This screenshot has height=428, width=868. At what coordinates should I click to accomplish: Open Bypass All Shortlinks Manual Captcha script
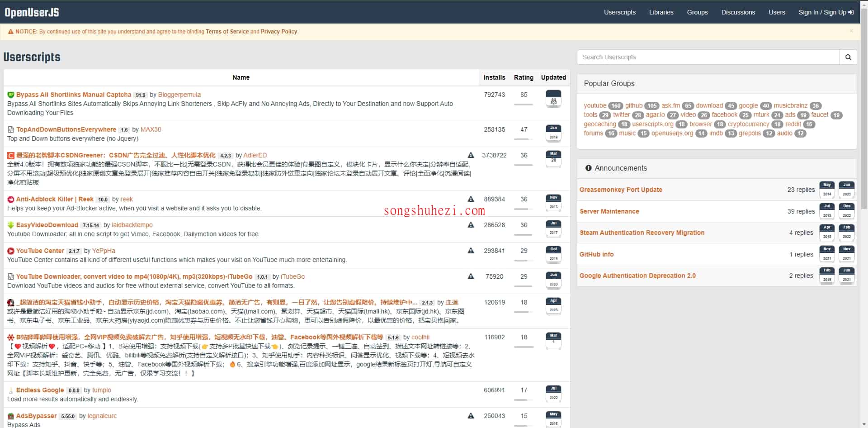74,95
